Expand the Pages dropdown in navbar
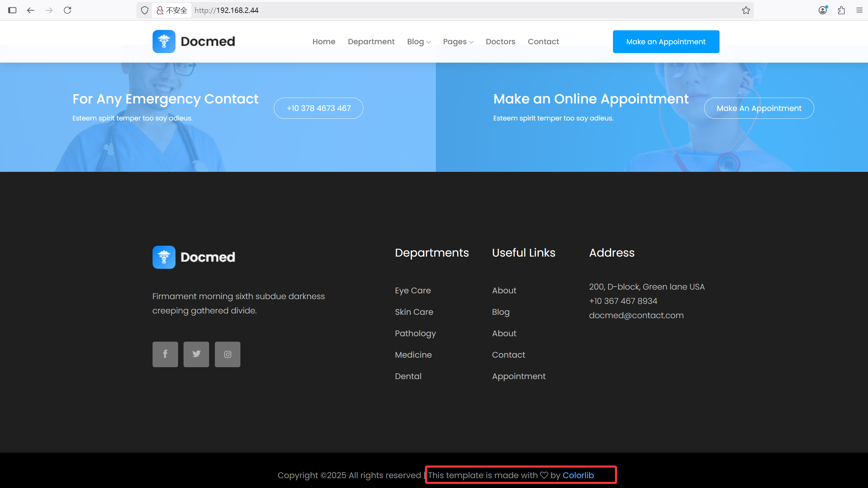The height and width of the screenshot is (488, 868). coord(458,42)
